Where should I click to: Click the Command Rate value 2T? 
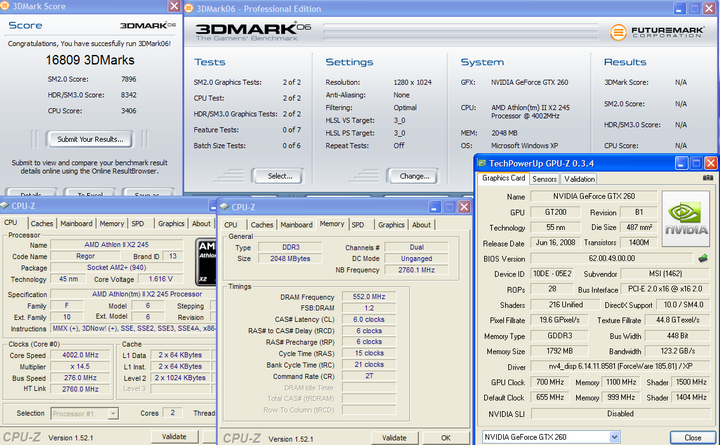point(369,376)
